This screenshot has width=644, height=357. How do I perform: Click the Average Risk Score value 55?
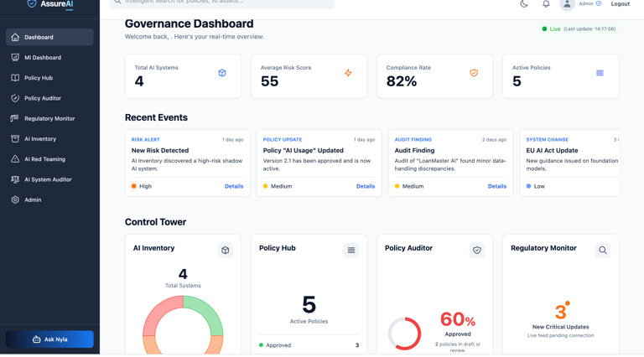click(x=270, y=81)
